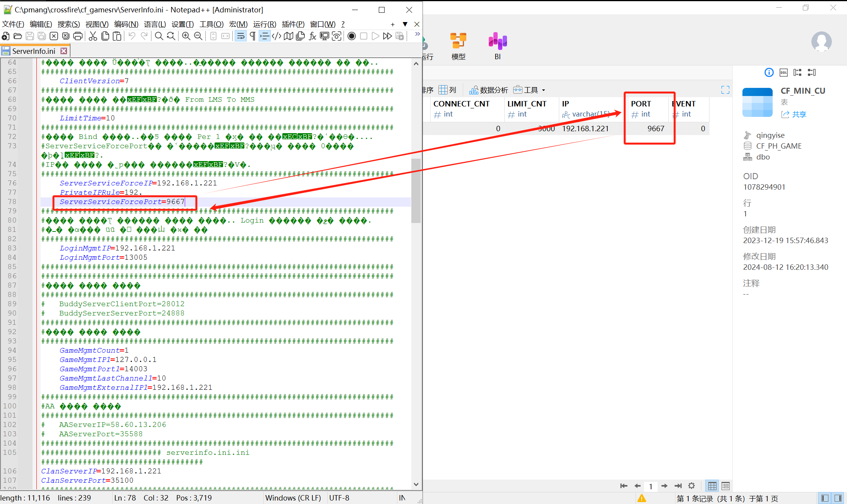The height and width of the screenshot is (504, 847).
Task: Select the ServerInfo.ini tab
Action: click(x=33, y=51)
